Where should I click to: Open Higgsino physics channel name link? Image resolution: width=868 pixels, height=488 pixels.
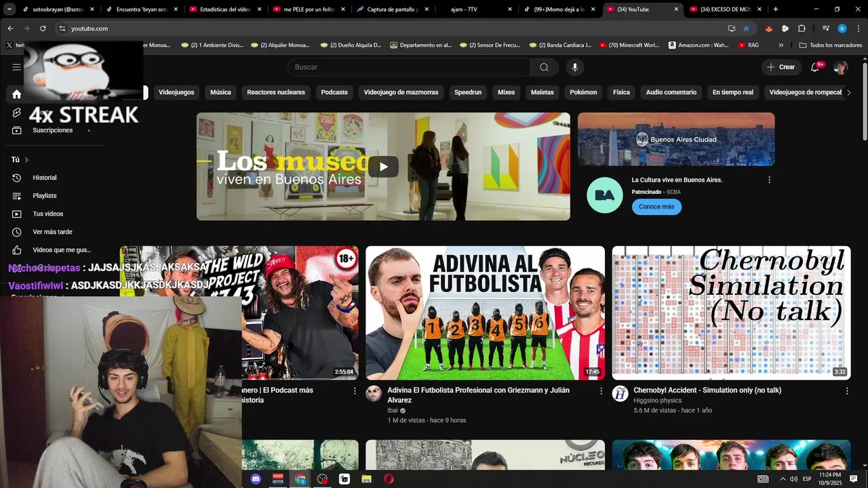[658, 401]
